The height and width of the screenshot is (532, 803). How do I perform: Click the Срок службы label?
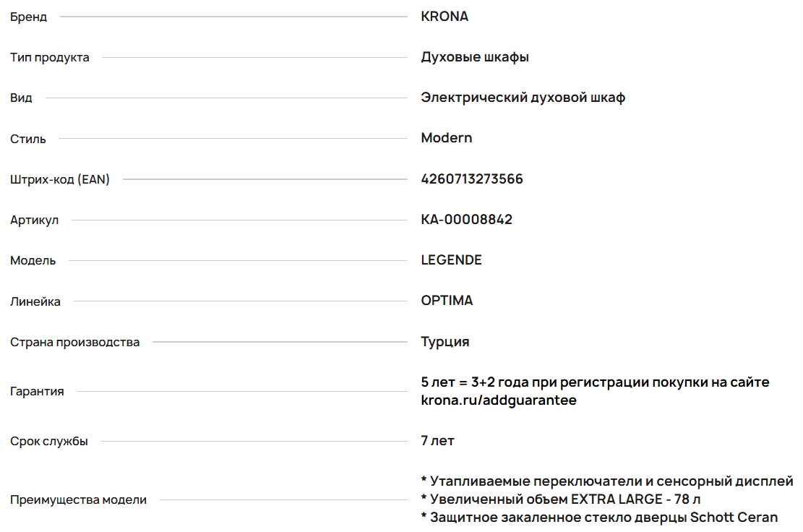[x=49, y=442]
